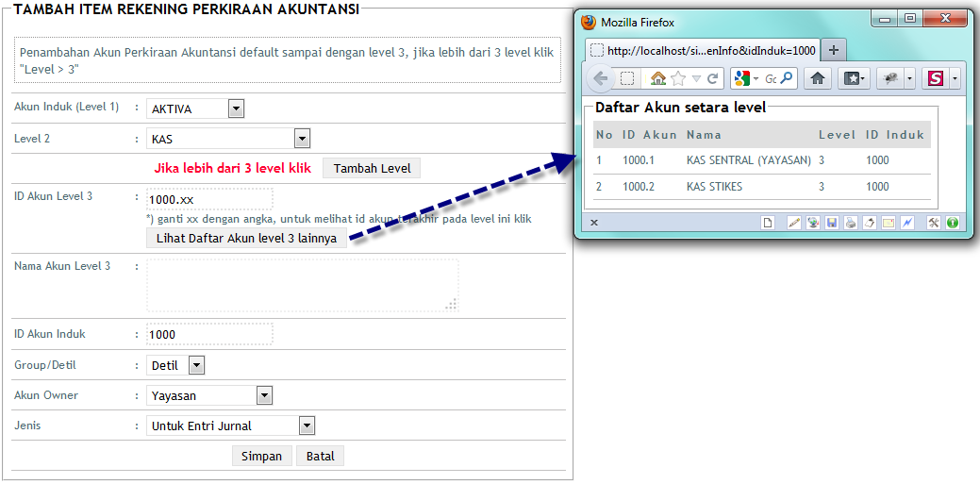Maximize the Mozilla Firefox window
Viewport: 980px width, 484px height.
point(910,19)
